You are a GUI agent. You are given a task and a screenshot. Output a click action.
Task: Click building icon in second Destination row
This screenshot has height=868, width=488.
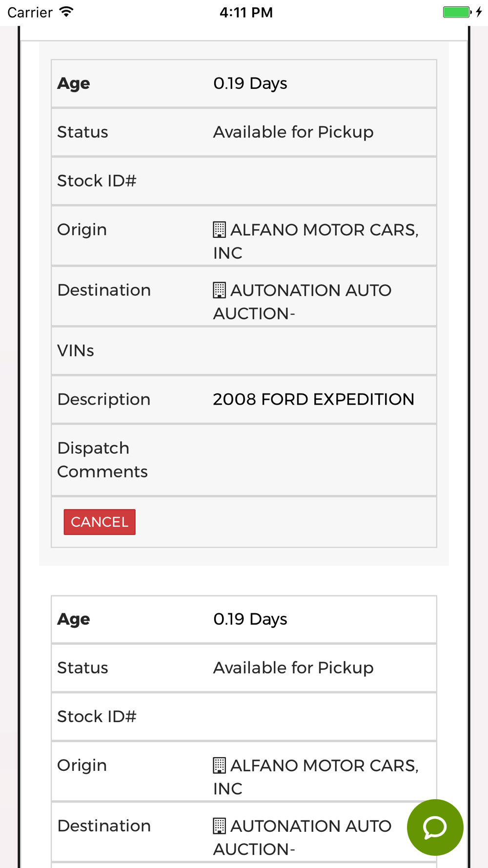220,826
